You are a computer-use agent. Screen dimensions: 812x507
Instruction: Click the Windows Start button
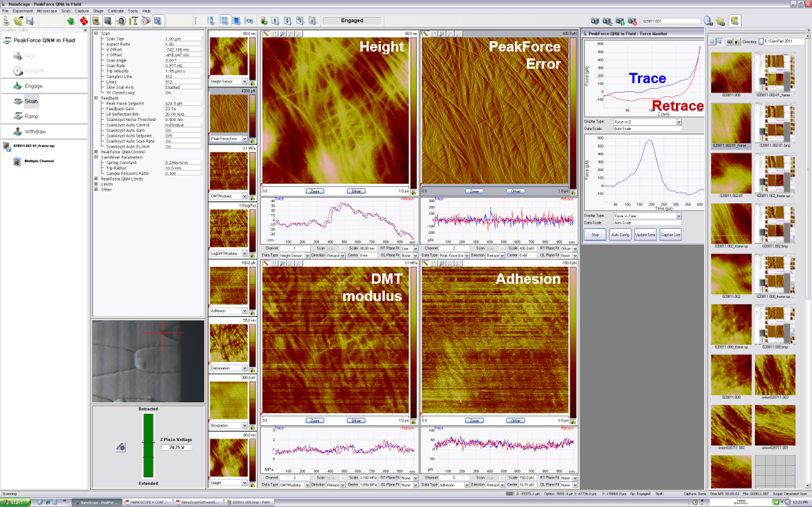(14, 502)
